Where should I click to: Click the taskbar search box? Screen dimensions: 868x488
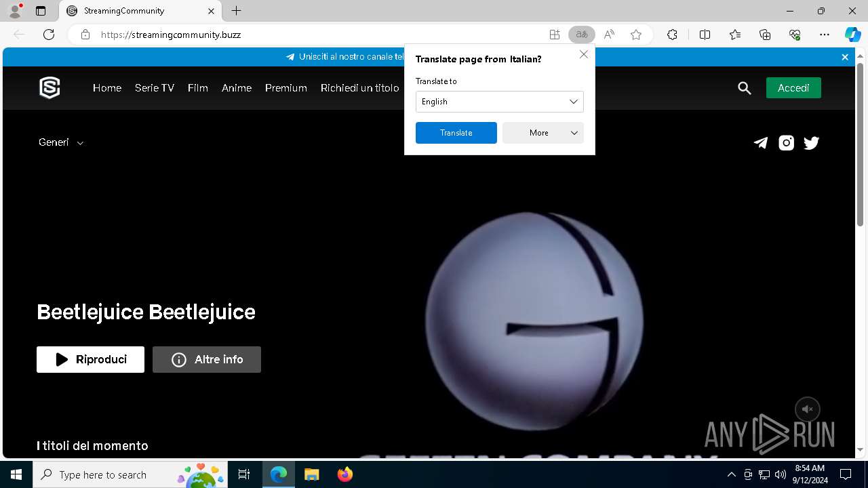pos(131,474)
